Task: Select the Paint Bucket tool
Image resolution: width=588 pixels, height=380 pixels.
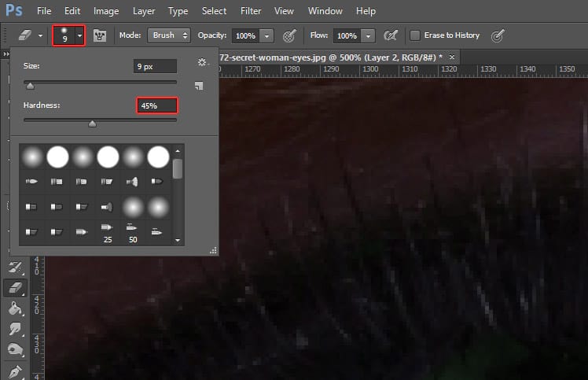Action: pos(15,308)
